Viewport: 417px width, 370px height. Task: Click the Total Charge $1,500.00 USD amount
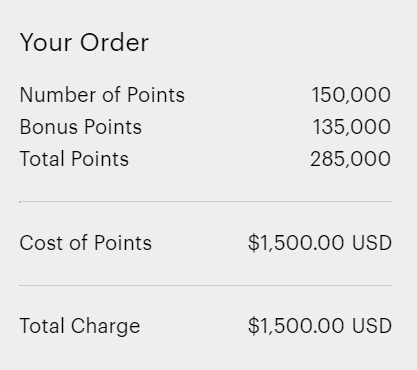pos(320,326)
